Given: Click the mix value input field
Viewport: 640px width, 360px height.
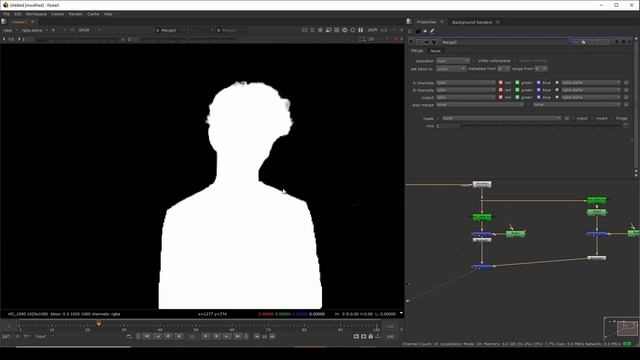Looking at the screenshot, I should pos(448,126).
